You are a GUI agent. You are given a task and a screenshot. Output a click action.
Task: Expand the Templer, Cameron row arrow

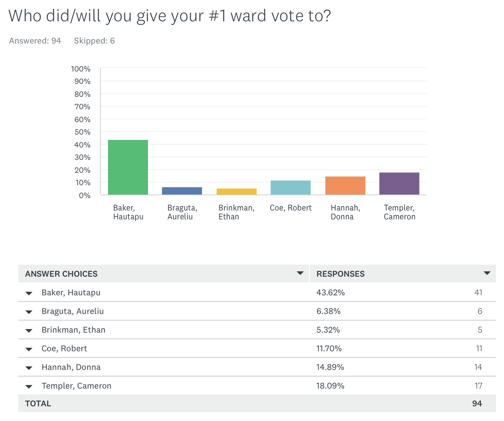tap(29, 386)
